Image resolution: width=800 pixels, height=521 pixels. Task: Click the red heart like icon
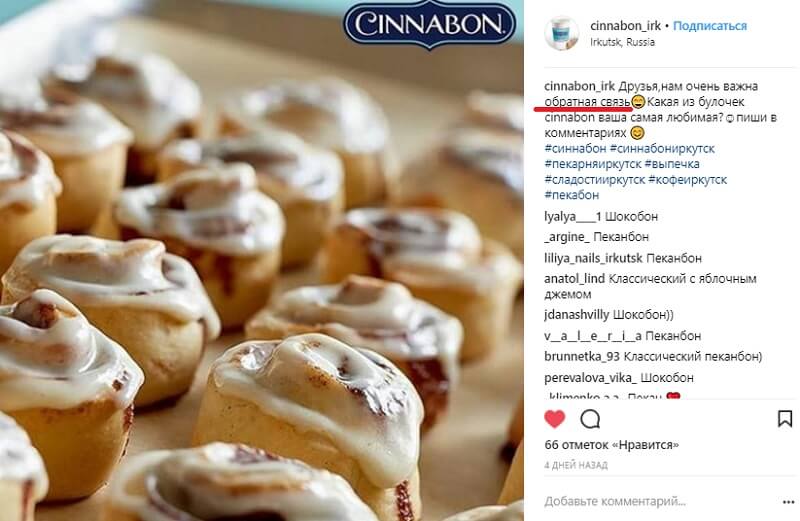coord(555,419)
